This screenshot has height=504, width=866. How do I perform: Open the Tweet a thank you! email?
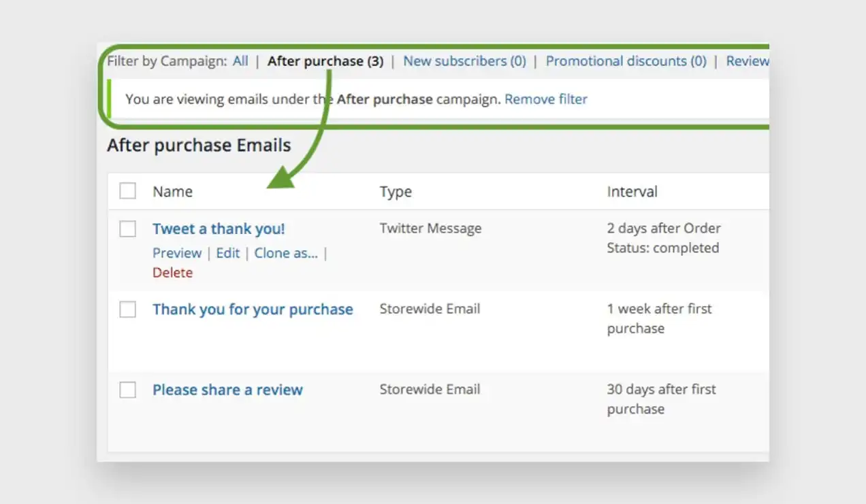pyautogui.click(x=219, y=229)
